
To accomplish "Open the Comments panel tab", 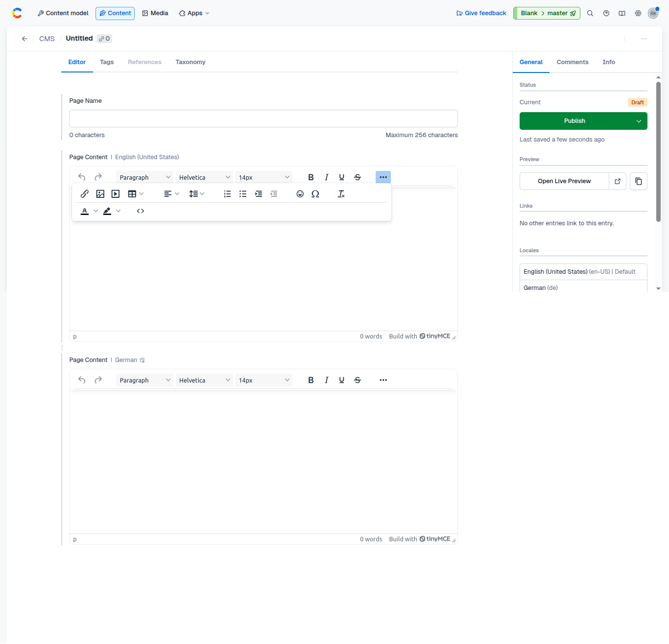I will (x=573, y=62).
